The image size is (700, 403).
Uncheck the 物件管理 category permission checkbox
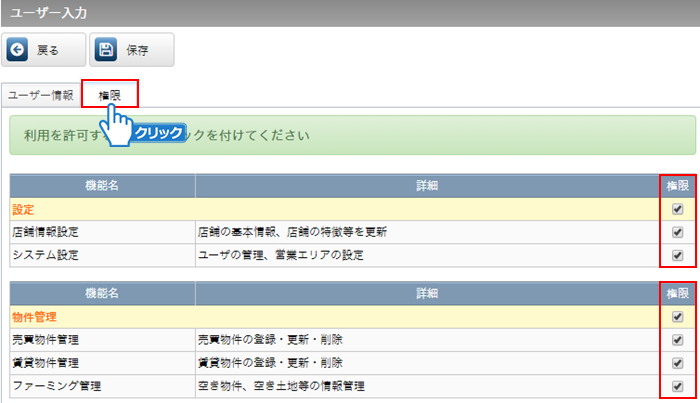coord(678,317)
